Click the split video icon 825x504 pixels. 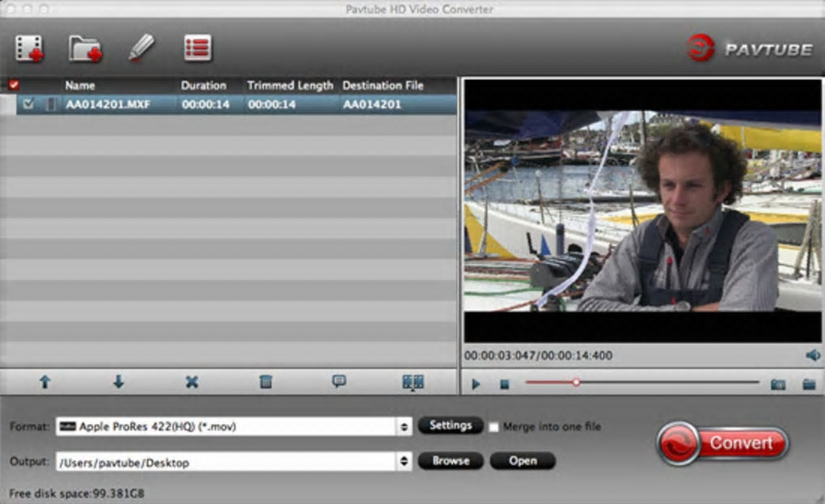coord(412,383)
